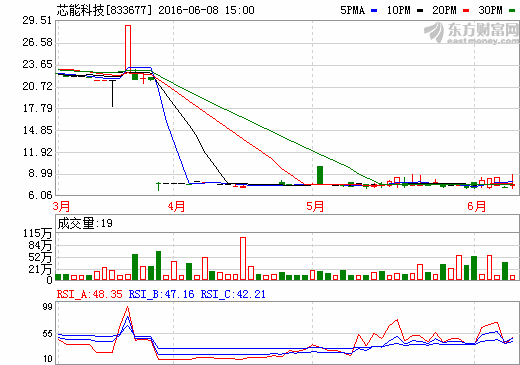The width and height of the screenshot is (520, 365).
Task: Click the 55 RSI axis label
Action: 47,334
